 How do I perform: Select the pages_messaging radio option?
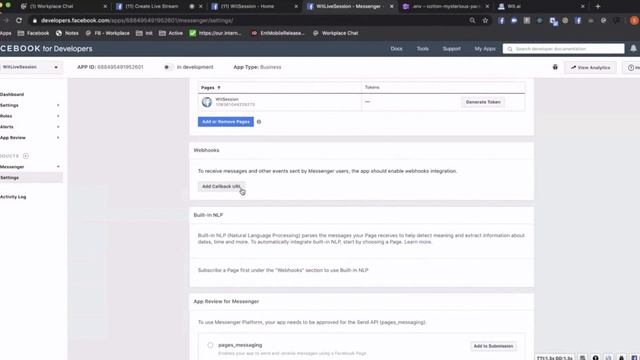point(210,345)
